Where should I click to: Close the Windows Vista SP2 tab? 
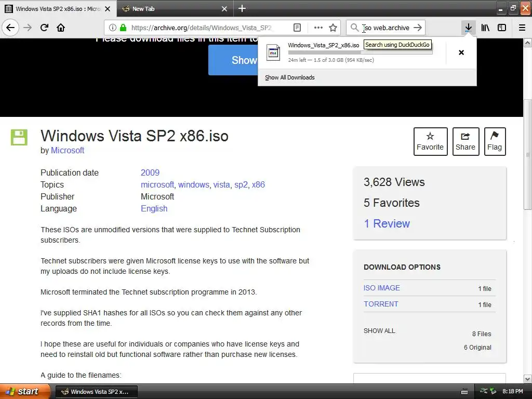point(108,9)
